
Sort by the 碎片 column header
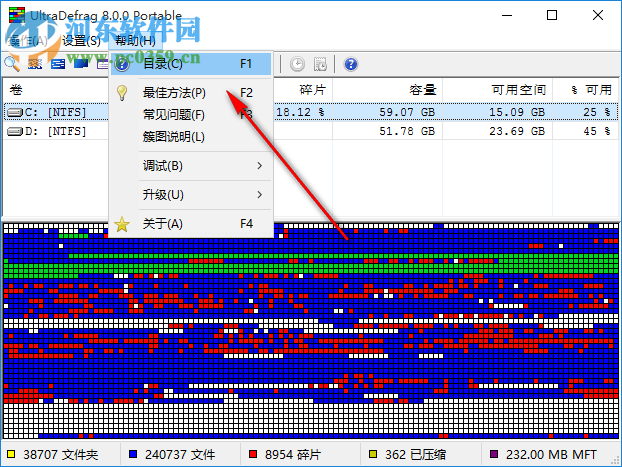pyautogui.click(x=303, y=90)
